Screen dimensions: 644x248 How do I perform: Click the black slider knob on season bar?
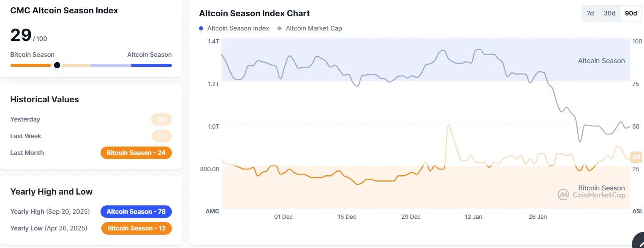click(x=57, y=65)
